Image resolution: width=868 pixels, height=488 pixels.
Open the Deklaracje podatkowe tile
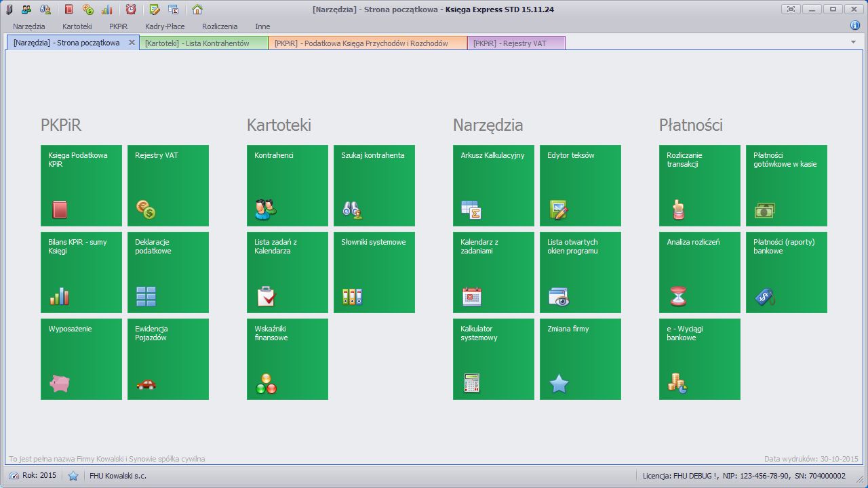click(x=168, y=272)
